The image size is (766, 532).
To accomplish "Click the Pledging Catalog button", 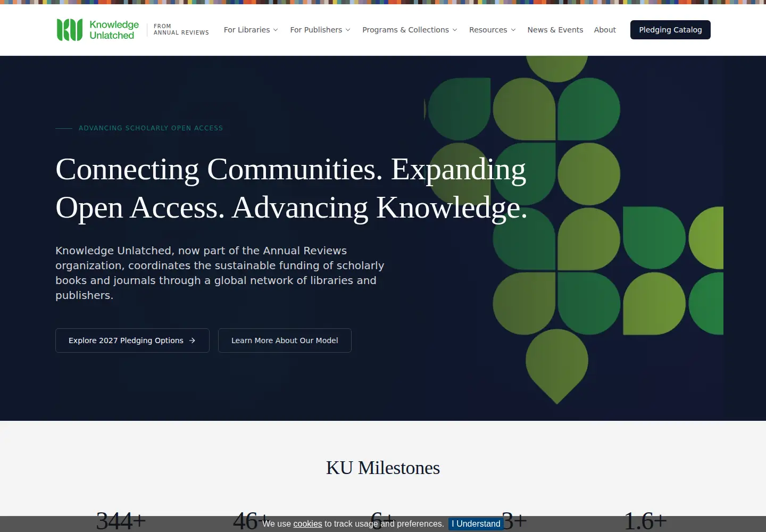I will pos(670,30).
